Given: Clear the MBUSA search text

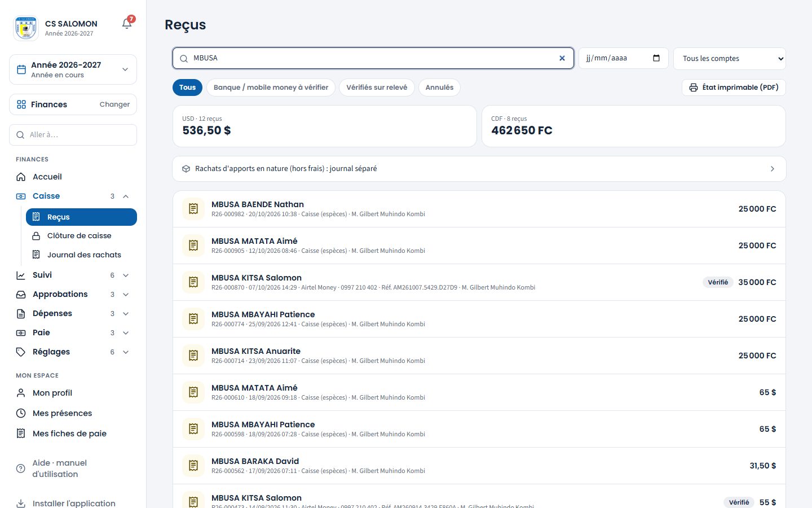Looking at the screenshot, I should (562, 58).
